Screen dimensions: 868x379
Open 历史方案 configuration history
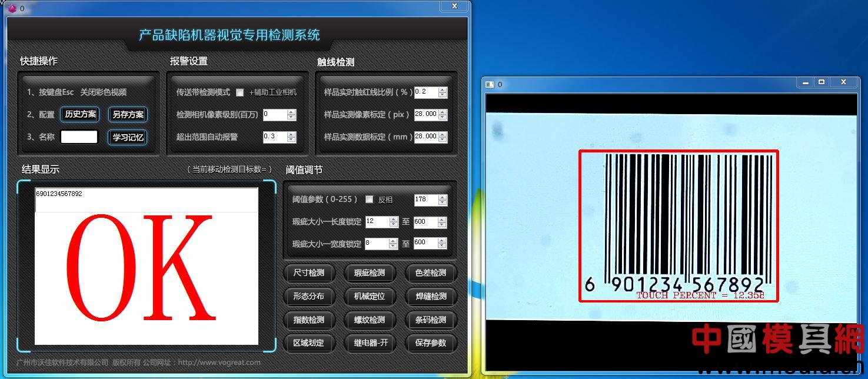pyautogui.click(x=80, y=114)
